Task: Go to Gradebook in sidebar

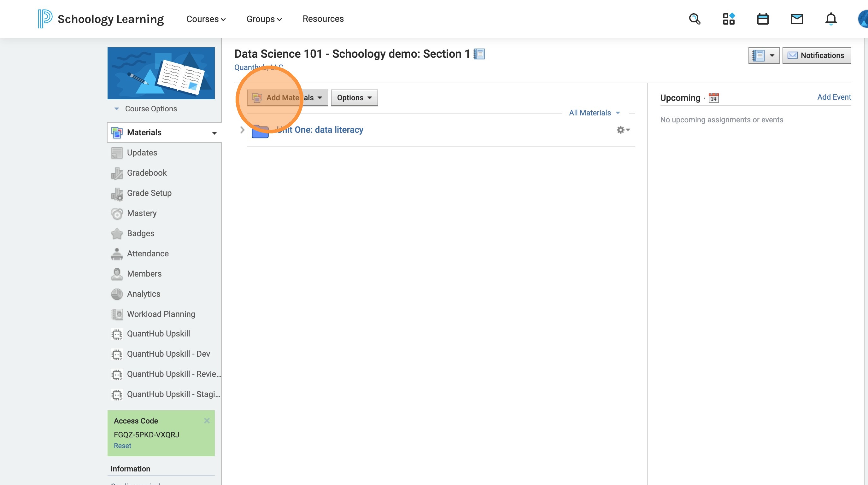Action: 147,173
